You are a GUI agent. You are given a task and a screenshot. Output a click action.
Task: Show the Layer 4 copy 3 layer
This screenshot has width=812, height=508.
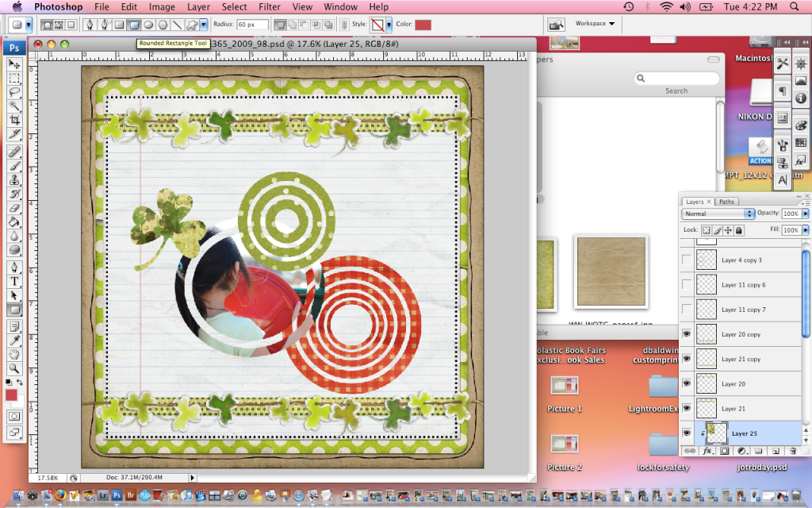click(687, 260)
